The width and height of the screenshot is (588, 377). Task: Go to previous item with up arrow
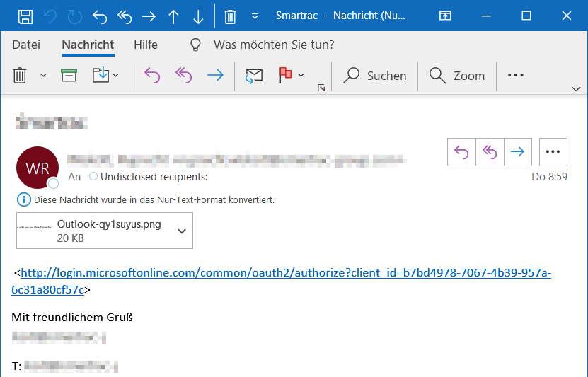click(173, 17)
